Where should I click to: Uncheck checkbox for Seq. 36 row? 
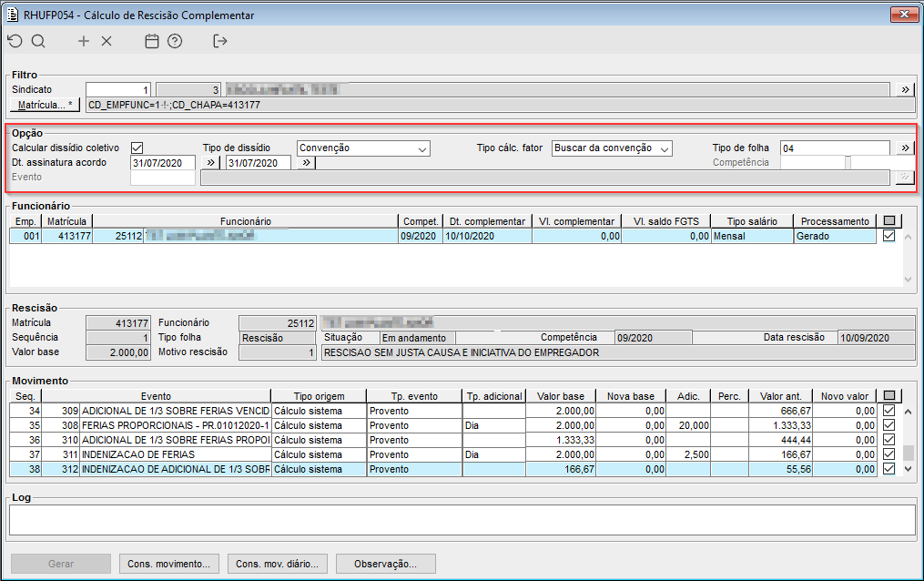coord(889,440)
